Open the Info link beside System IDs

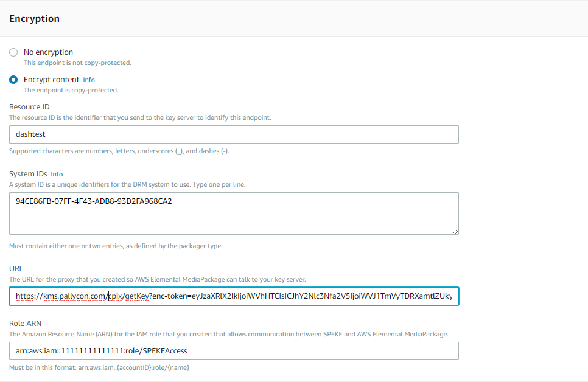(x=57, y=174)
